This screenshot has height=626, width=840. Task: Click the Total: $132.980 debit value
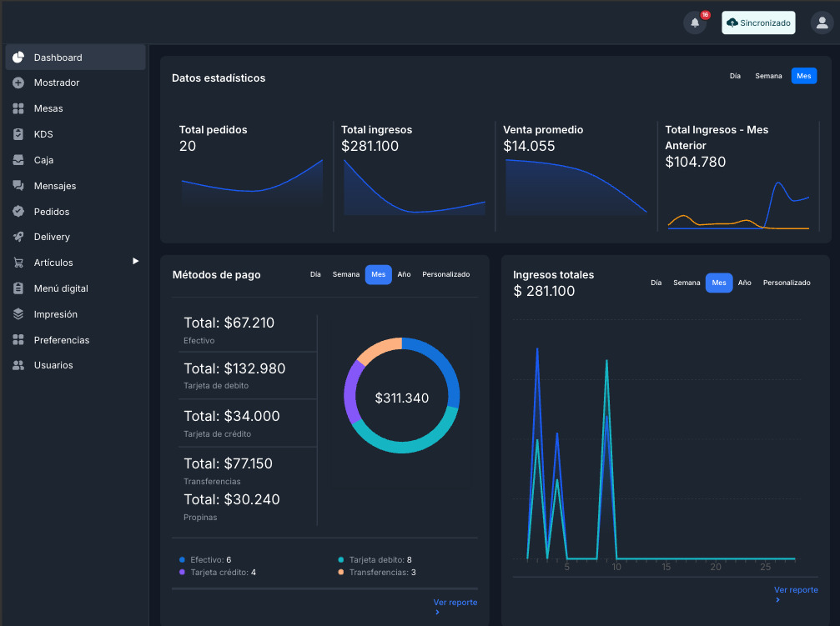(234, 368)
